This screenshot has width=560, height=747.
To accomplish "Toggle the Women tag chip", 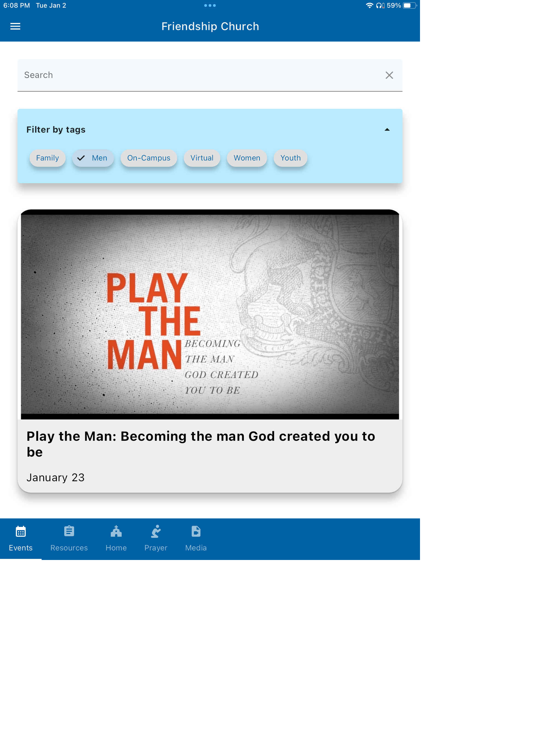I will [247, 158].
